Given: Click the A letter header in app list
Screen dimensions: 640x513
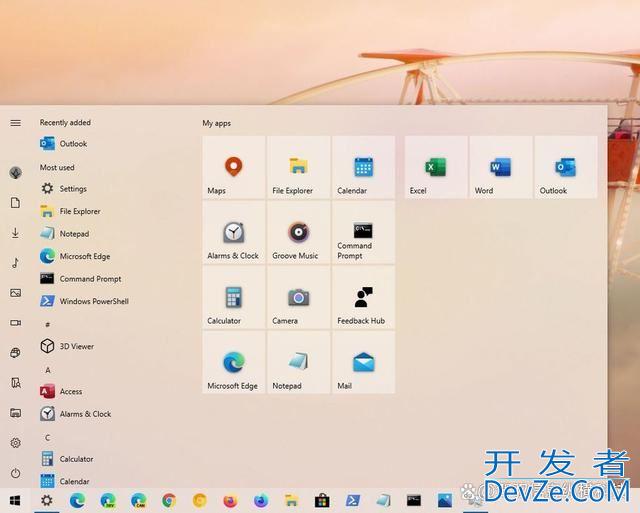Looking at the screenshot, I should [x=48, y=370].
